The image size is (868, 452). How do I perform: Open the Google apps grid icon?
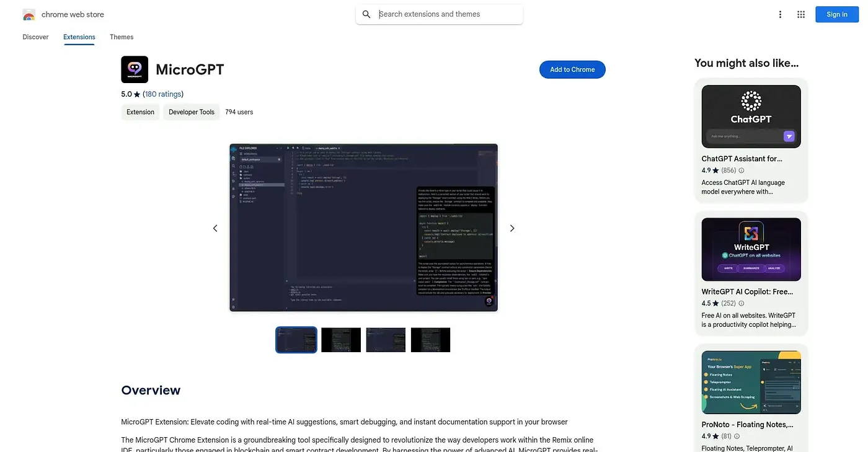click(801, 14)
